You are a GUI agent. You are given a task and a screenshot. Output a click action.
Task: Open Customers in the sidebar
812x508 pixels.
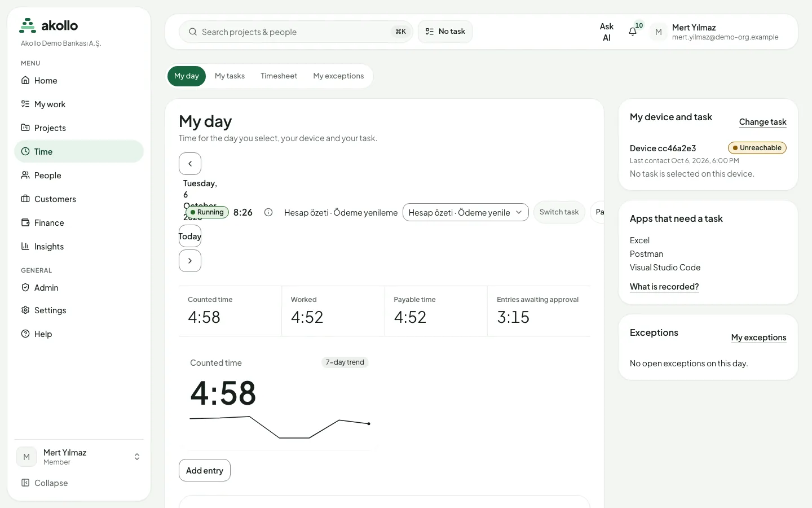pos(79,199)
